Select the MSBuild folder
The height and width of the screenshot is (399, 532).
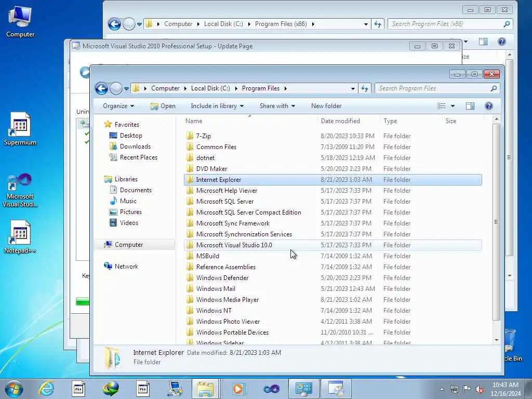click(x=333, y=256)
